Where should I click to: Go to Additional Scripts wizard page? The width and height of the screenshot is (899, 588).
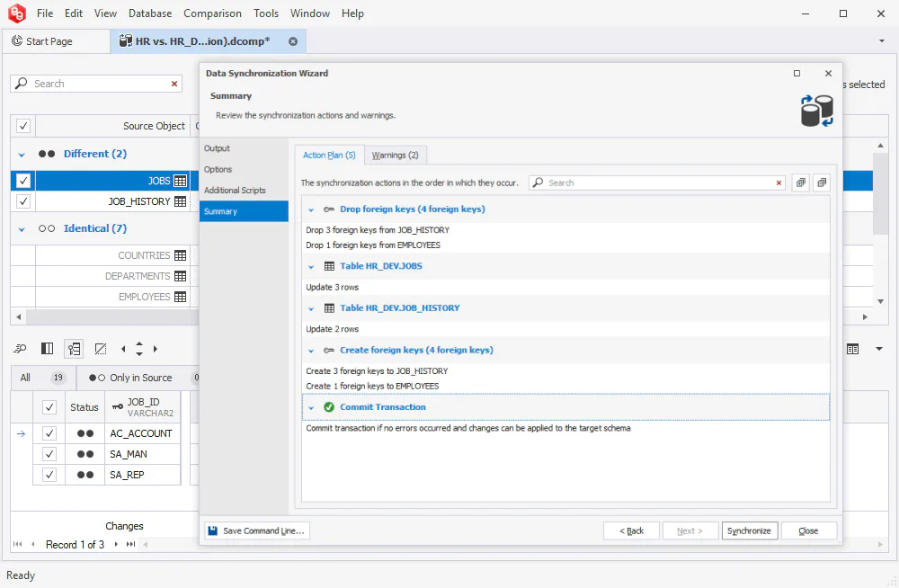[x=244, y=190]
